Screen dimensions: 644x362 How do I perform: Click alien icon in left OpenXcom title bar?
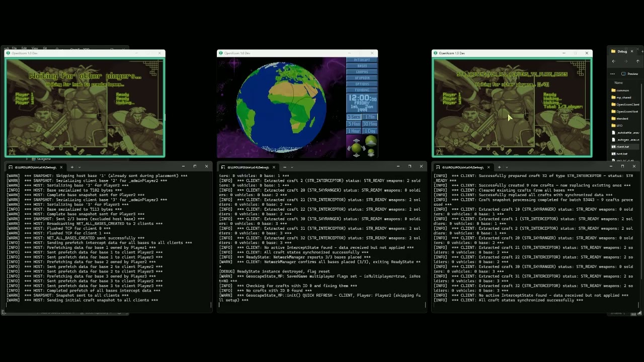(8, 53)
